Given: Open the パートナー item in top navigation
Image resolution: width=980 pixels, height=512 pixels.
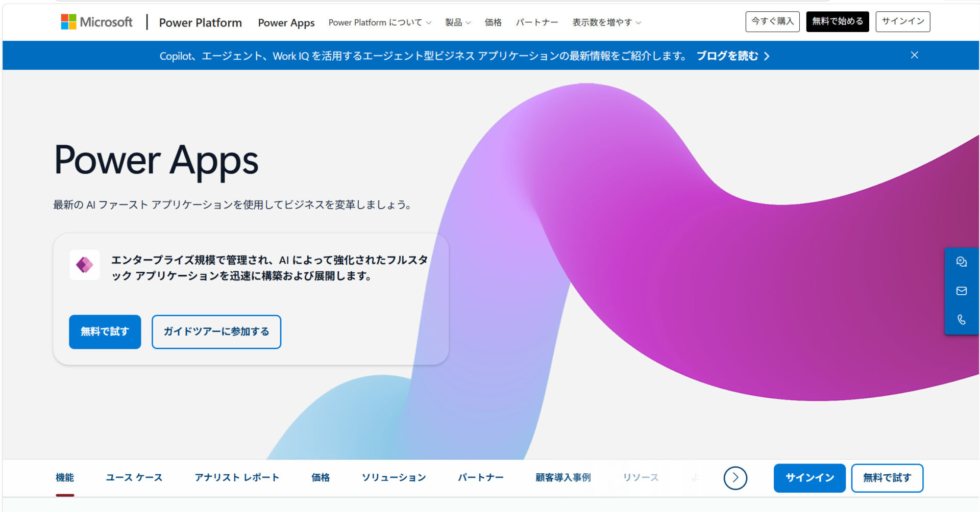Looking at the screenshot, I should click(536, 22).
